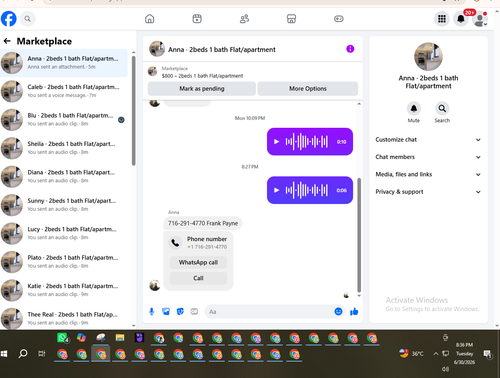Seek in the 0:10 audio waveform
Image resolution: width=500 pixels, height=378 pixels.
click(x=307, y=142)
